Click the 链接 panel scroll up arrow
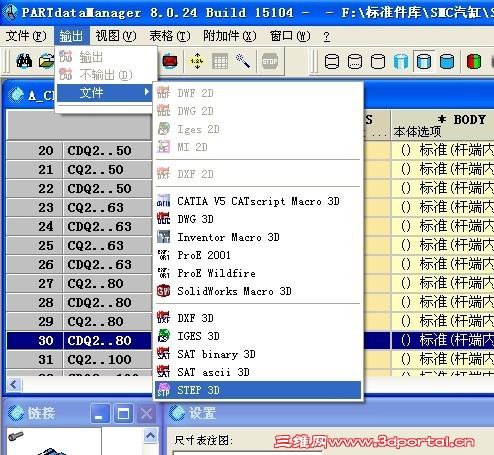 [x=150, y=435]
